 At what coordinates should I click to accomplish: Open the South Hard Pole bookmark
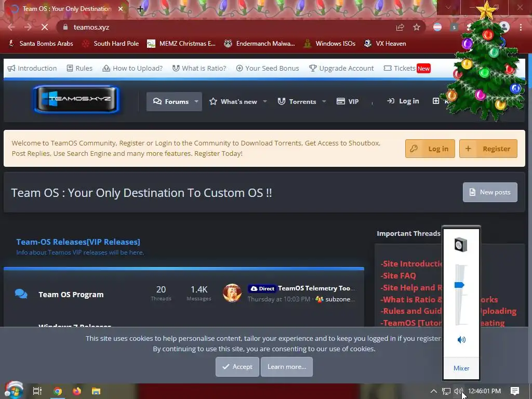(111, 44)
